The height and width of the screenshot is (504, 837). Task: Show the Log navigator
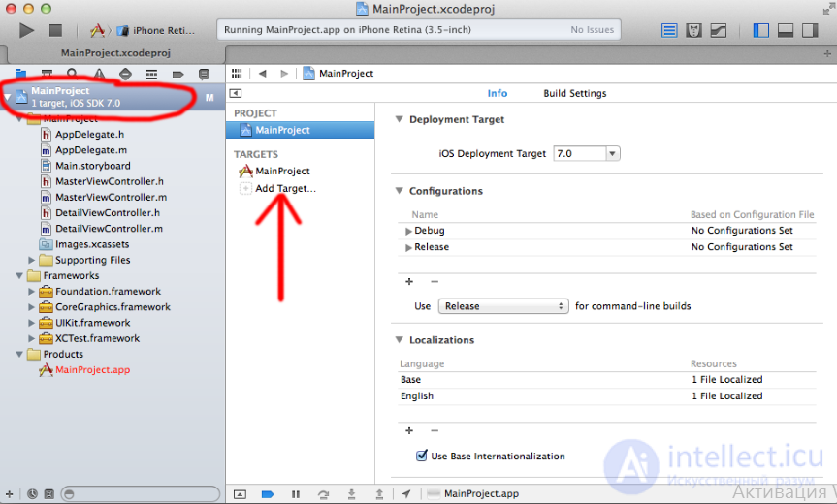204,74
